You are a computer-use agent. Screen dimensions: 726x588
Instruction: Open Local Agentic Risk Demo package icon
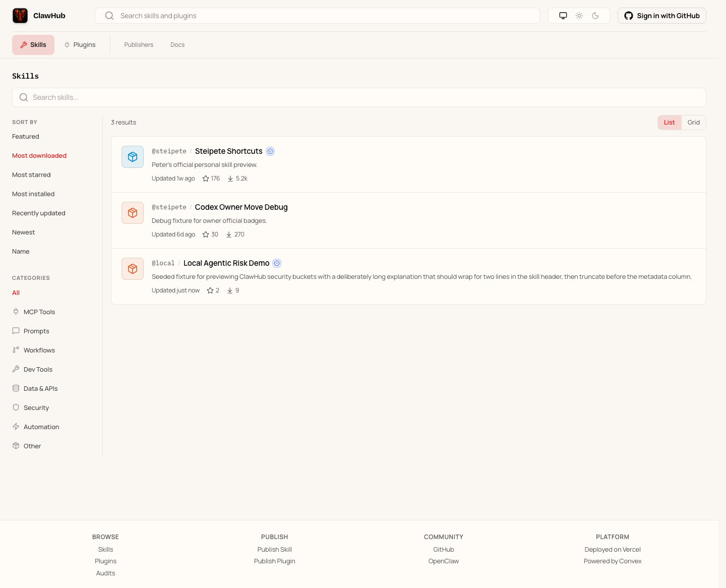133,269
